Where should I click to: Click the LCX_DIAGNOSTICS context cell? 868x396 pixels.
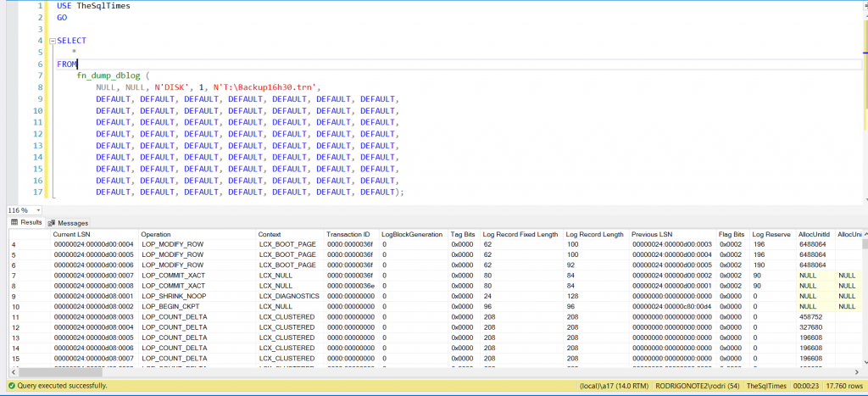[290, 296]
